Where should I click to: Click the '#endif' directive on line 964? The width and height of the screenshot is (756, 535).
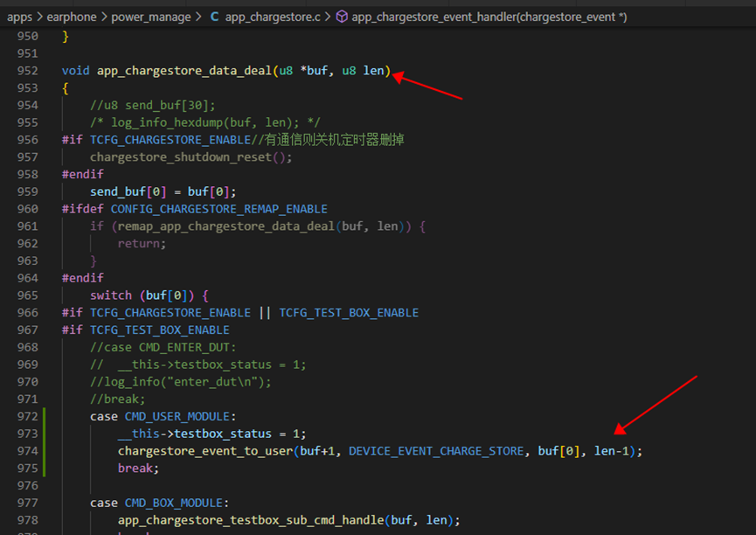(x=83, y=278)
